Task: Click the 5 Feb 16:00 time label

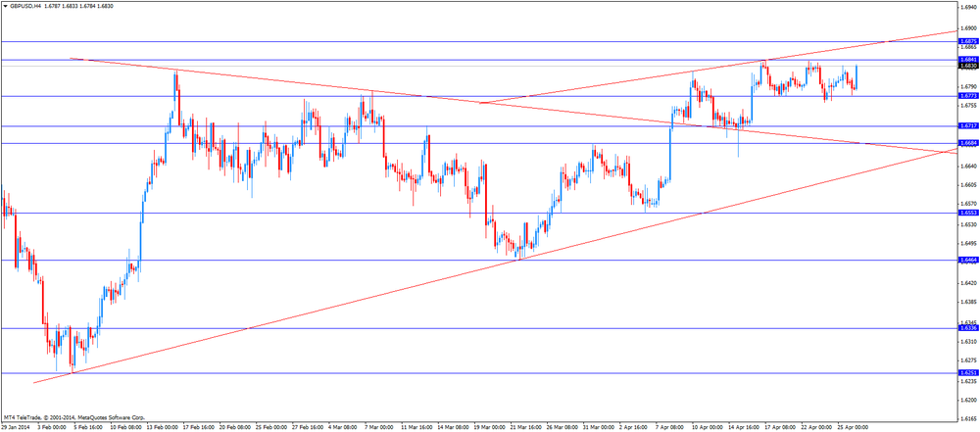Action: click(89, 428)
